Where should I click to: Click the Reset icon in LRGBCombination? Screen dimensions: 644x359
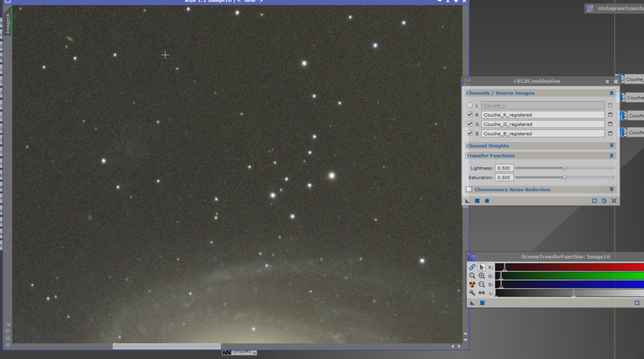tap(614, 201)
